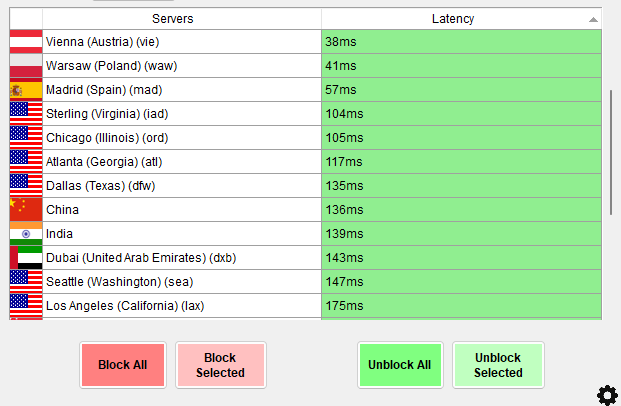Click the 143ms latency cell

tap(461, 257)
